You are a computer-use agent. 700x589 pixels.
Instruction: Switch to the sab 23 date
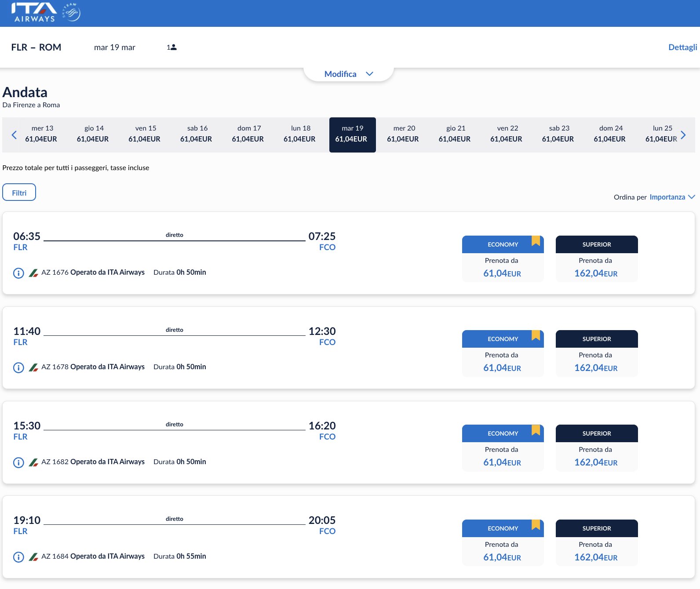tap(558, 135)
